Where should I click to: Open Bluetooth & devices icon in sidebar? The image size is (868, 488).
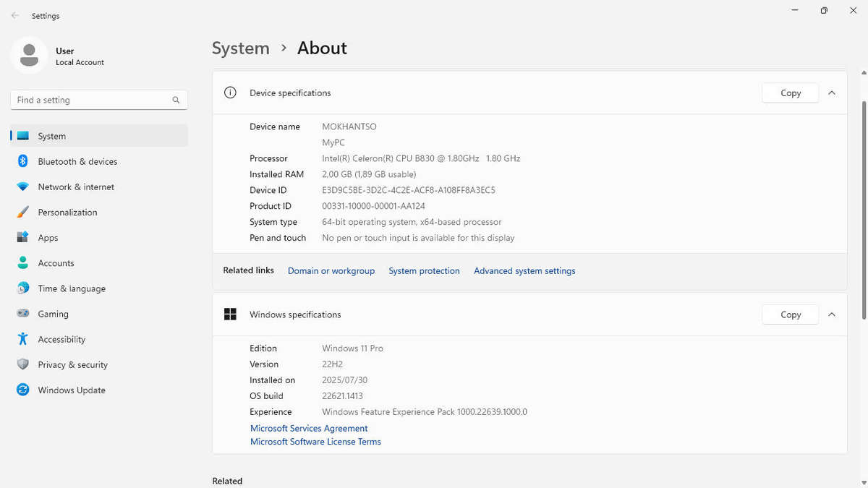(23, 161)
